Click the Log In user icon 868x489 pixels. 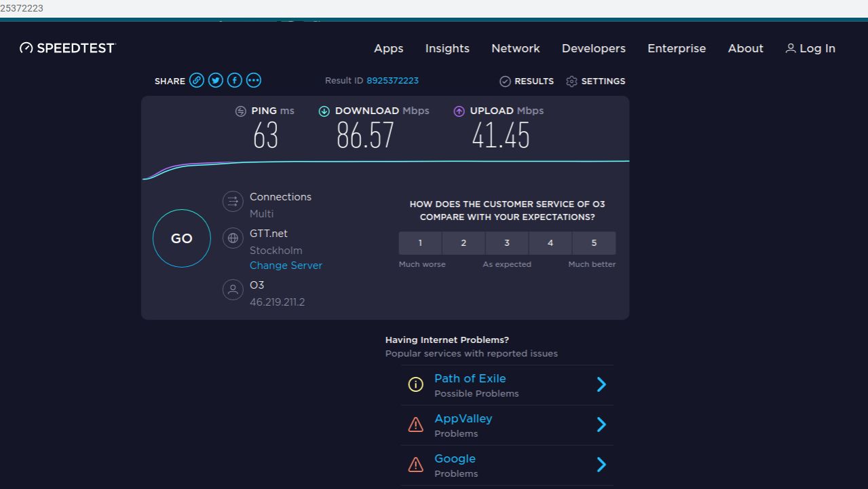pyautogui.click(x=791, y=48)
